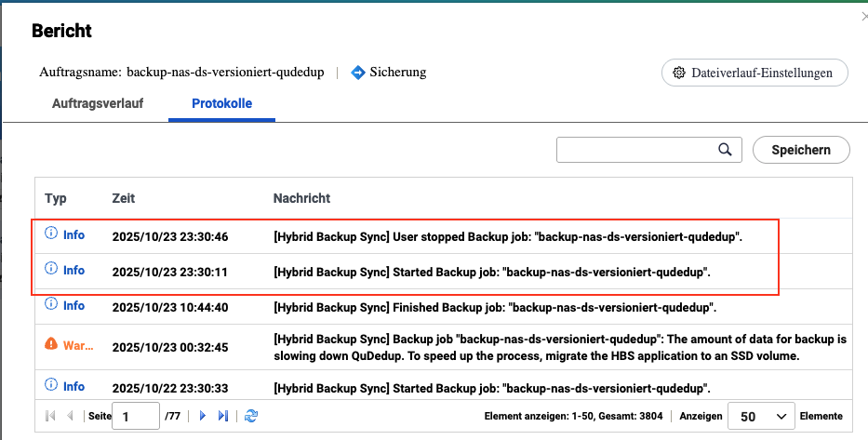Click the Nachricht column header
868x440 pixels.
click(301, 198)
